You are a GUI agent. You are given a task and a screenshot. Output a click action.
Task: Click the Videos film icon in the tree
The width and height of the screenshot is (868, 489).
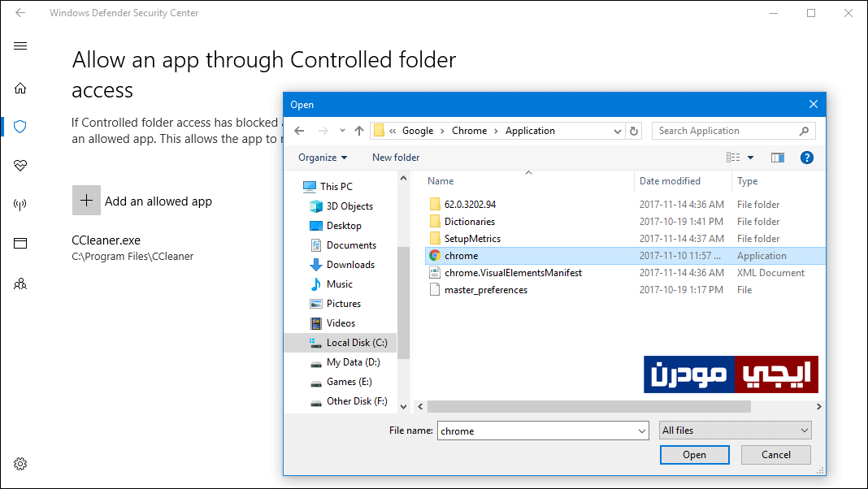[316, 323]
